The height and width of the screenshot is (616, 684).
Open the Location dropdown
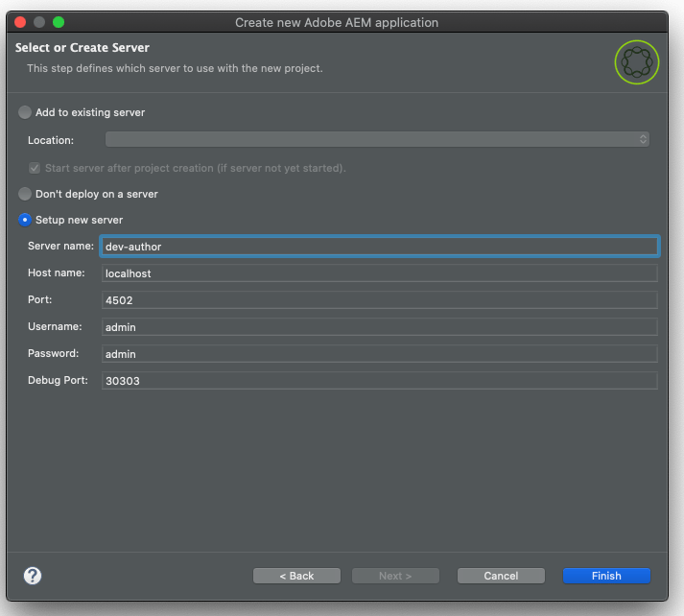(x=377, y=139)
